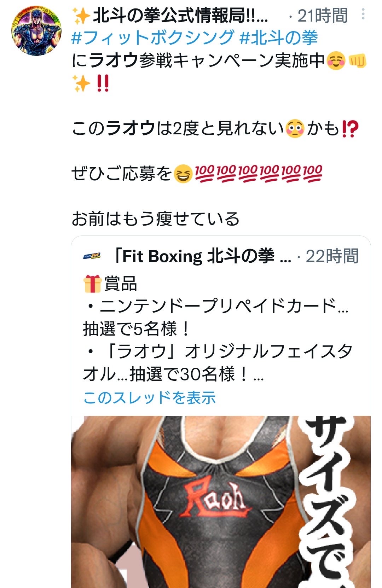Click the laughing emoji after ぜひご応募を
382x588 pixels.
(183, 174)
